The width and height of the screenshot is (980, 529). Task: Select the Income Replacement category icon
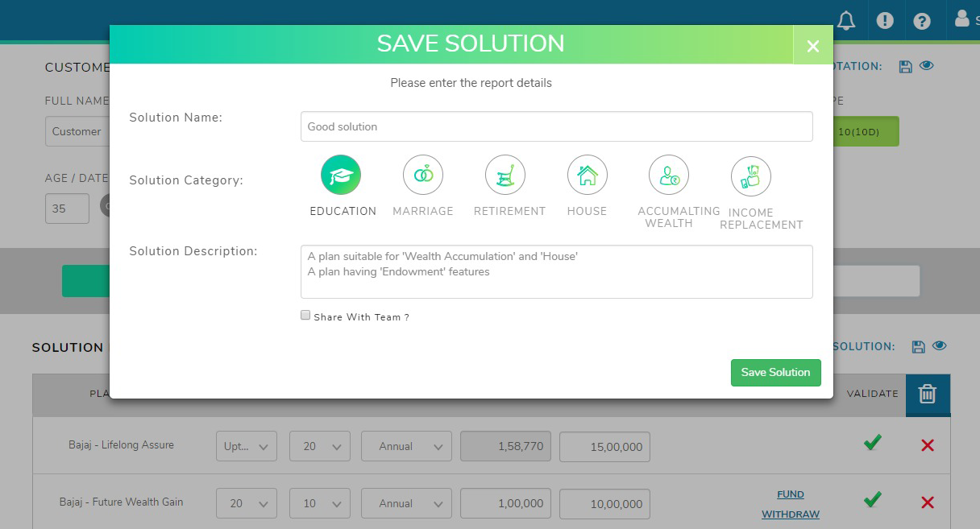point(751,176)
